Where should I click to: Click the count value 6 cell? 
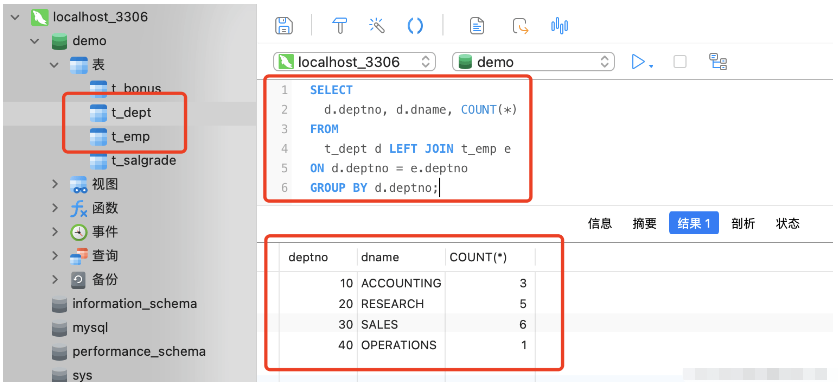pos(490,324)
